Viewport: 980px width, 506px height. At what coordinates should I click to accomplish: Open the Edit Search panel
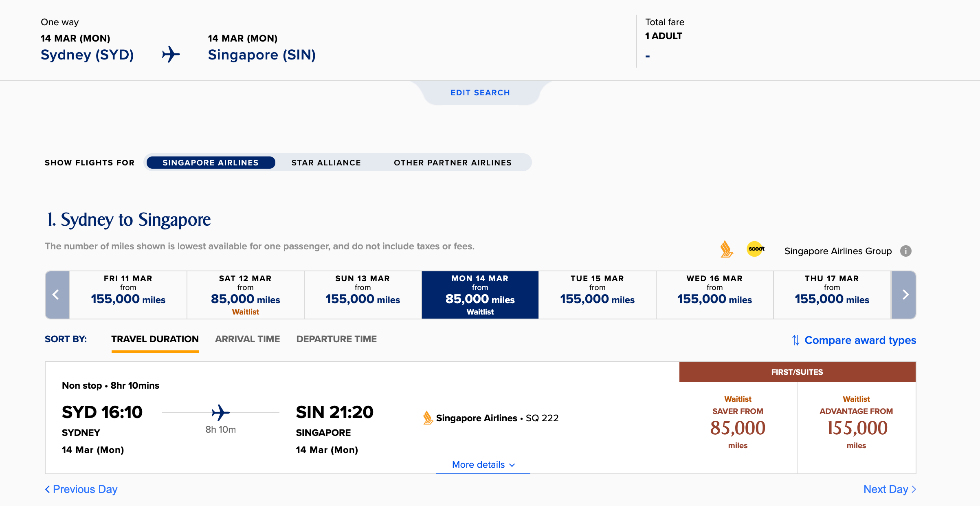[x=480, y=92]
